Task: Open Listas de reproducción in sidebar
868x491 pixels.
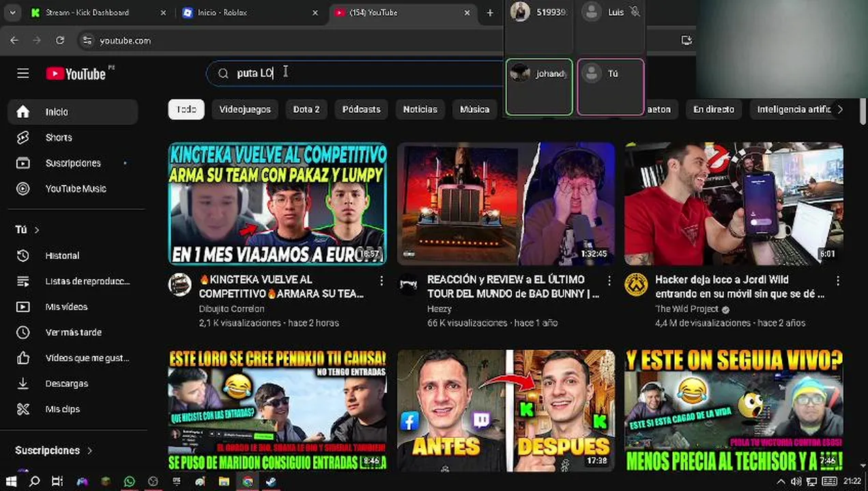Action: coord(73,281)
